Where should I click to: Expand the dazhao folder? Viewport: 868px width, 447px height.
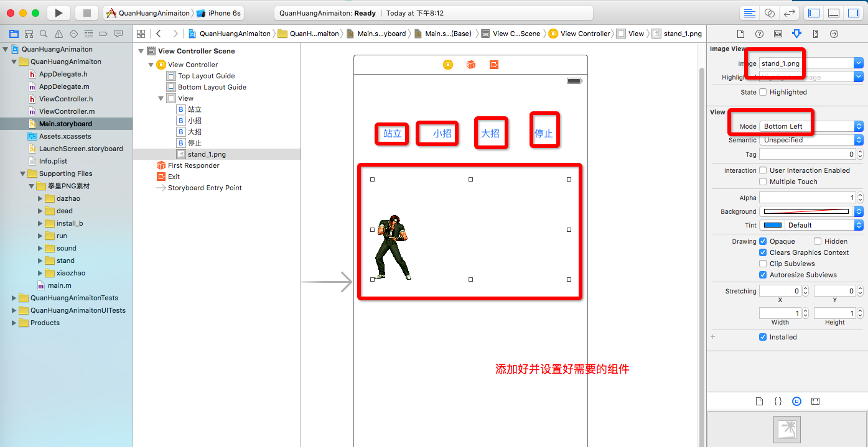[40, 198]
